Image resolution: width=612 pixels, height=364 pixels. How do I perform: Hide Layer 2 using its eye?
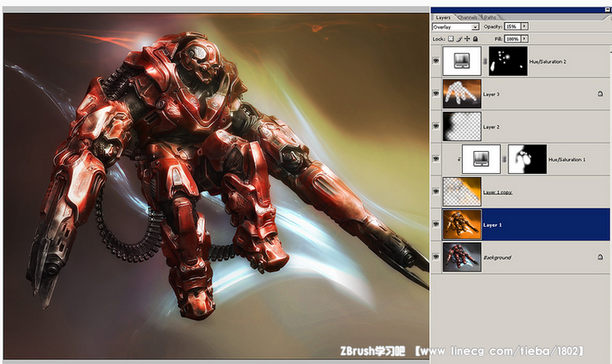point(436,127)
